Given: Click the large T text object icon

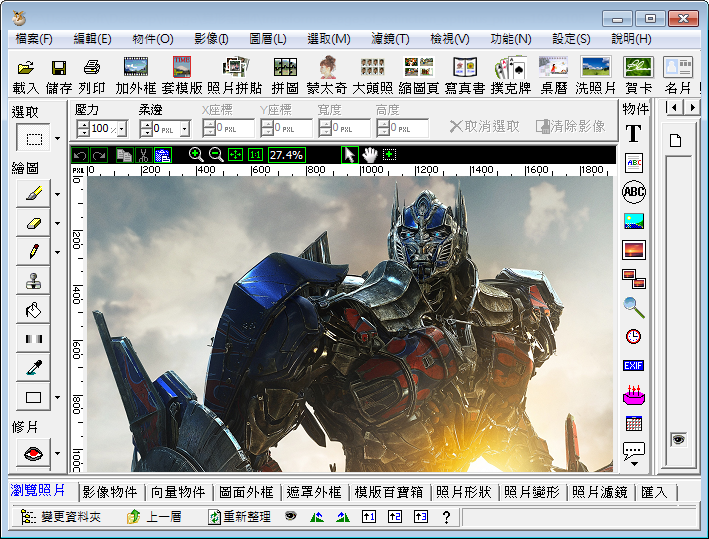Looking at the screenshot, I should (633, 133).
